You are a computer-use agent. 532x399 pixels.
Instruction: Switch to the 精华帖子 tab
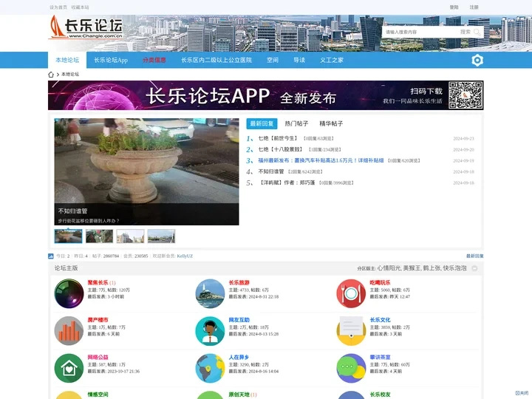pyautogui.click(x=331, y=123)
